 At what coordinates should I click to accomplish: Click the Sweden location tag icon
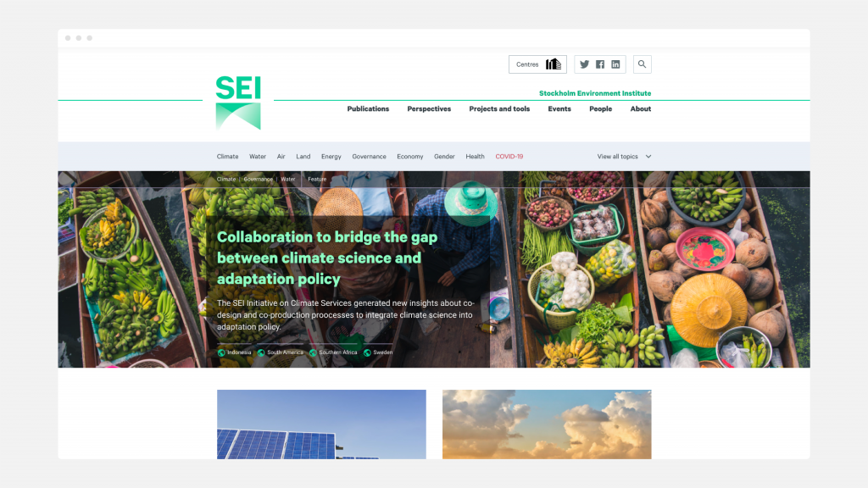tap(367, 352)
